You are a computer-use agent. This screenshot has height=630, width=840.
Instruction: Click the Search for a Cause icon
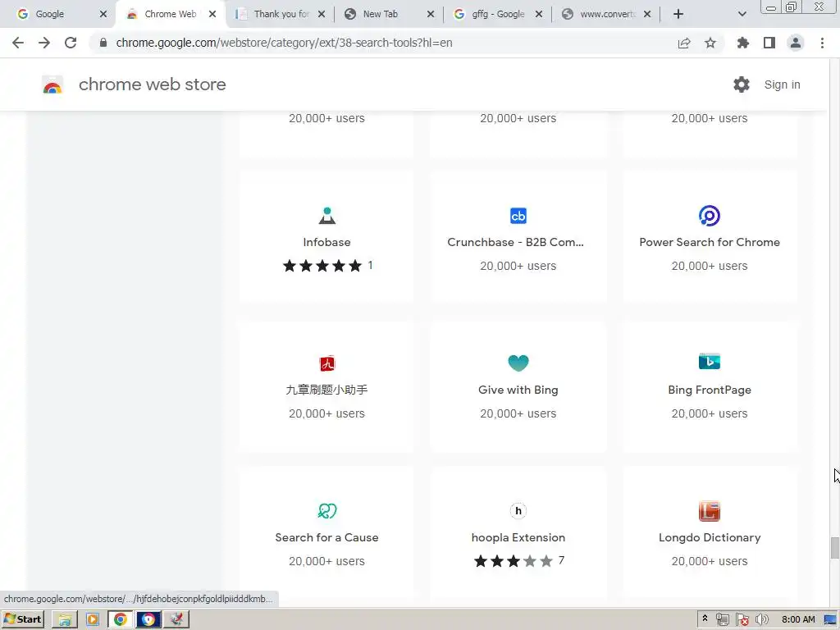pos(326,510)
